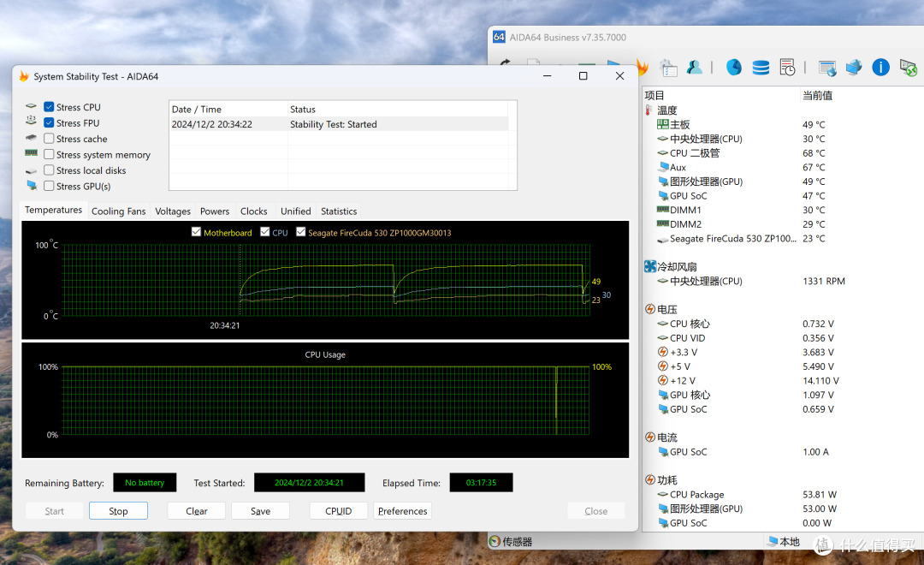Click the Save button
Viewport: 924px width, 565px height.
pyautogui.click(x=260, y=511)
